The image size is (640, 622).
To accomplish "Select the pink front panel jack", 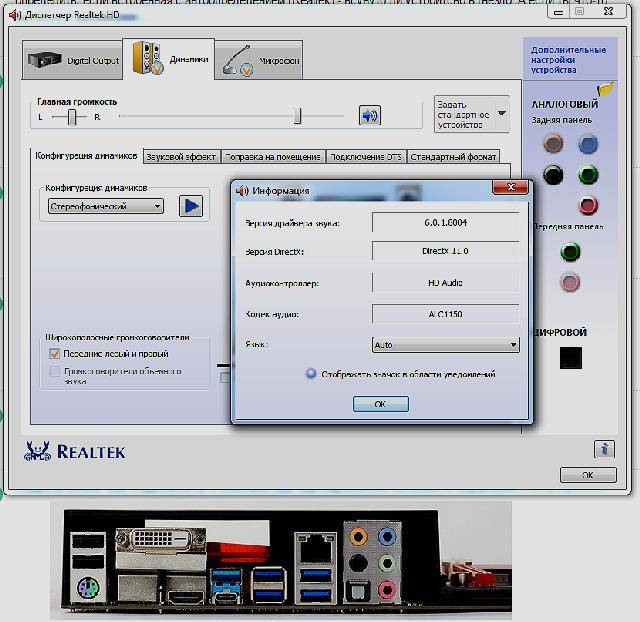I will (570, 282).
